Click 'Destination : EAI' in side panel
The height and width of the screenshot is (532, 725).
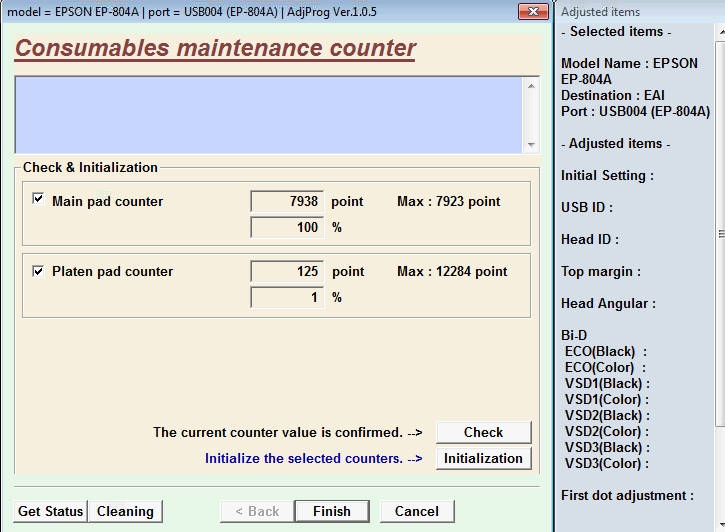(x=613, y=95)
